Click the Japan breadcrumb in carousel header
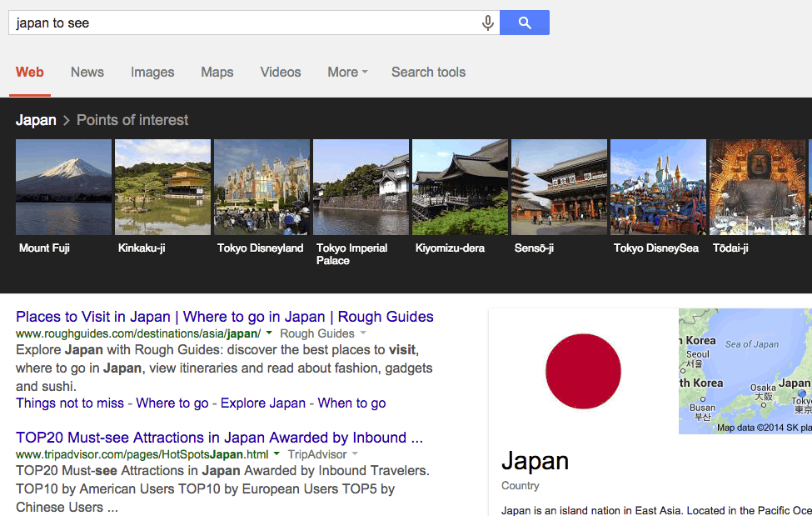This screenshot has width=812, height=516. pyautogui.click(x=36, y=120)
